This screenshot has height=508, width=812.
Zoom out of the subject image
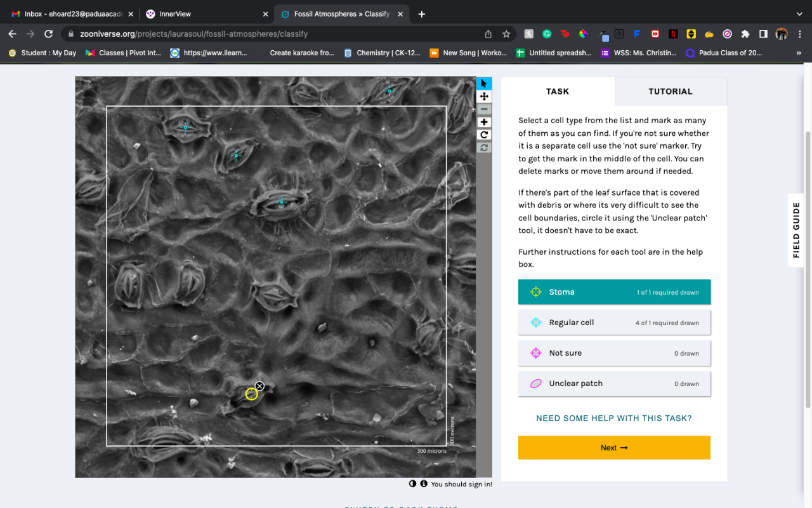coord(484,109)
